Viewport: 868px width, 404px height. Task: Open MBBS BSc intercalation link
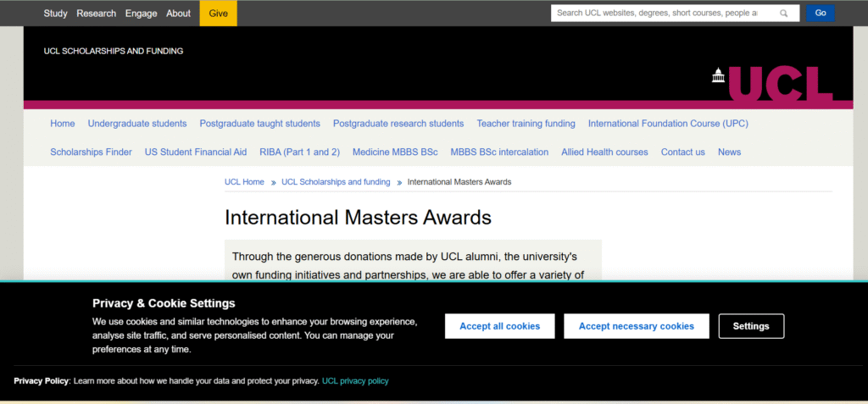pyautogui.click(x=499, y=152)
